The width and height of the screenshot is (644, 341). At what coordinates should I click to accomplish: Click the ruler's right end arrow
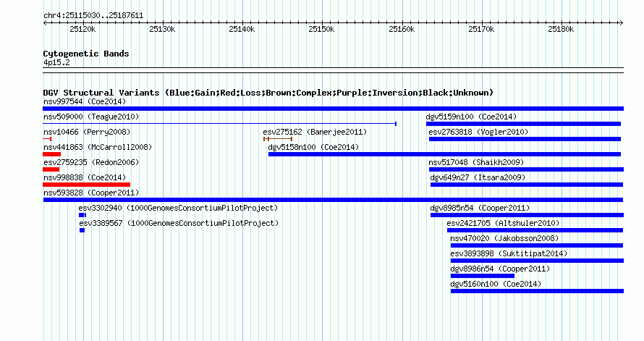(x=622, y=22)
